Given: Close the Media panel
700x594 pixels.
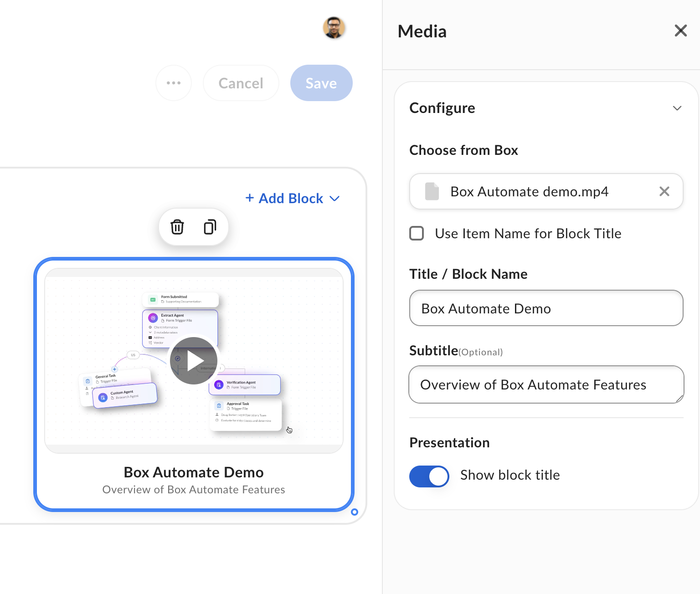Looking at the screenshot, I should pos(680,31).
